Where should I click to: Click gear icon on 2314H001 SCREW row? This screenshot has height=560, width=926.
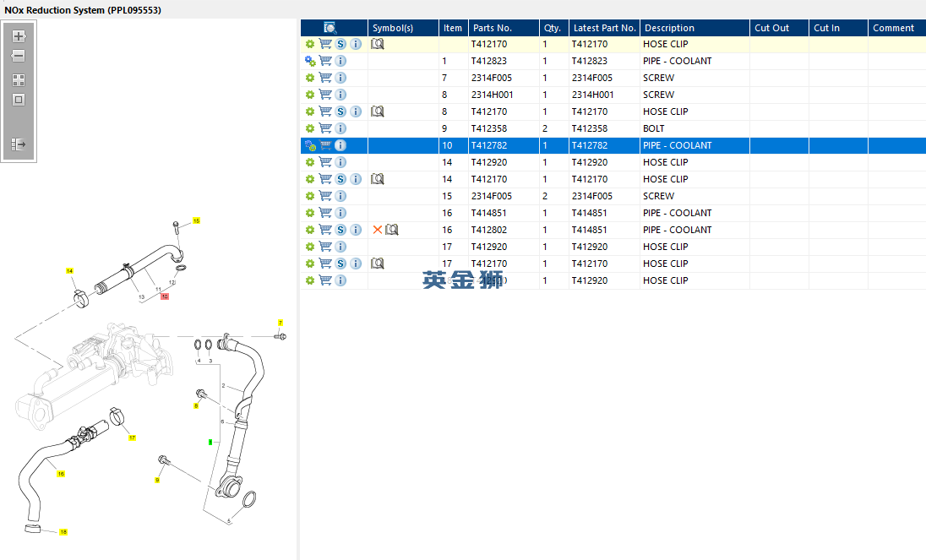[x=310, y=95]
